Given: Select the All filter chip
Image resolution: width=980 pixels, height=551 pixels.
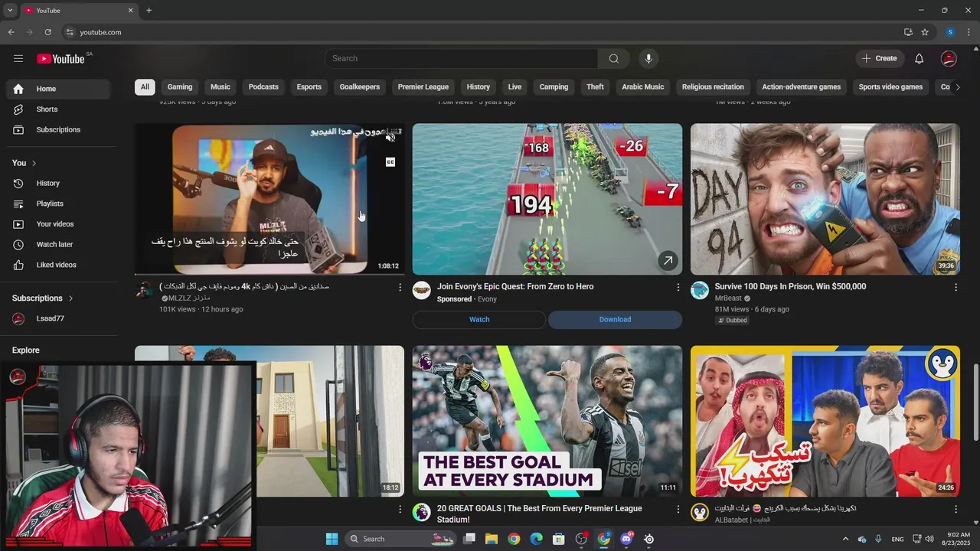Looking at the screenshot, I should pyautogui.click(x=145, y=87).
